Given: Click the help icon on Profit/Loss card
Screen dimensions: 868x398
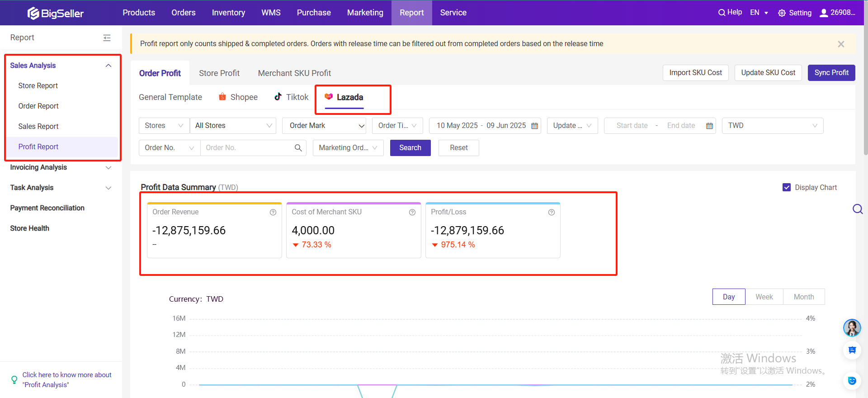Looking at the screenshot, I should pos(552,212).
